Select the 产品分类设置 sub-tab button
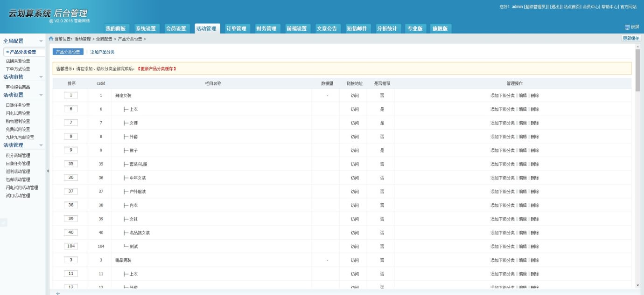Viewport: 644px width, 295px height. point(68,52)
